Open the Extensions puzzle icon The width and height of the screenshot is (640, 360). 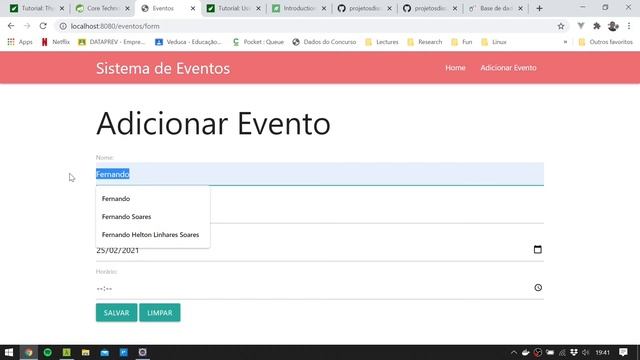(x=597, y=26)
